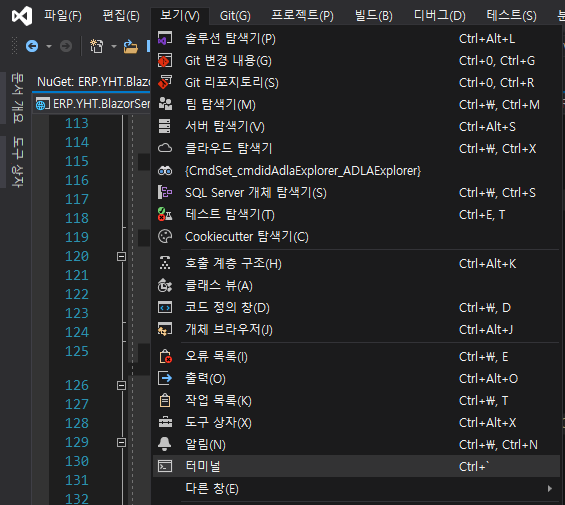This screenshot has width=565, height=505.
Task: Click the new project toolbar icon
Action: coord(97,46)
